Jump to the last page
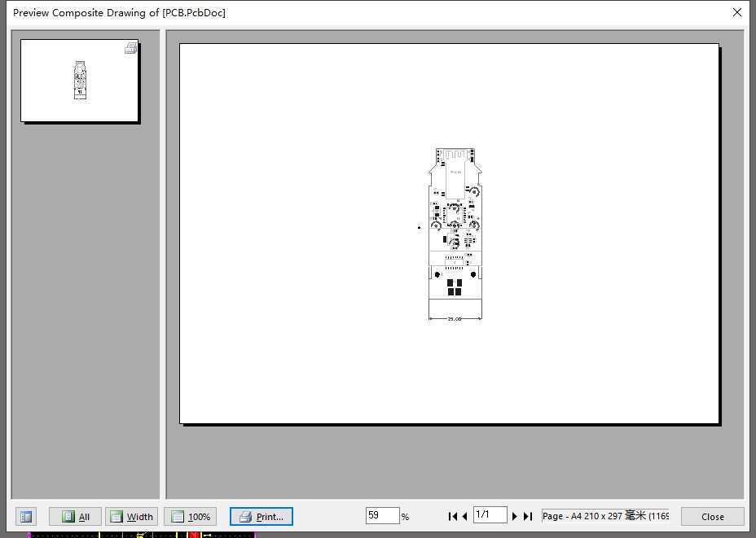This screenshot has width=756, height=538. pyautogui.click(x=528, y=516)
